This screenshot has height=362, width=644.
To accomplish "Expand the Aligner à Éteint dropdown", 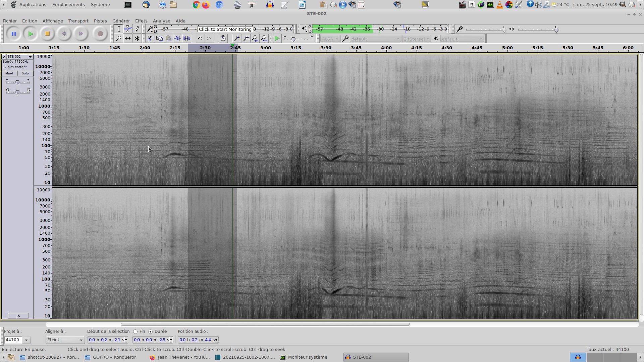I will pos(65,340).
